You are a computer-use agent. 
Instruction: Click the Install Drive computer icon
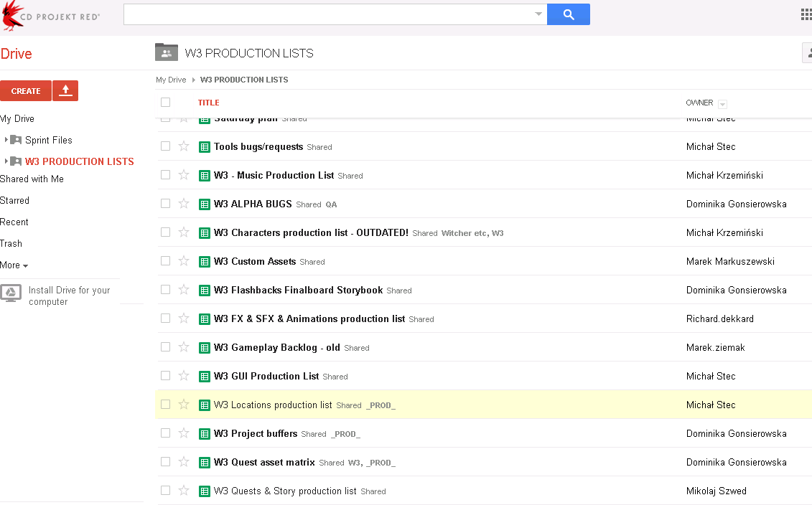point(11,292)
